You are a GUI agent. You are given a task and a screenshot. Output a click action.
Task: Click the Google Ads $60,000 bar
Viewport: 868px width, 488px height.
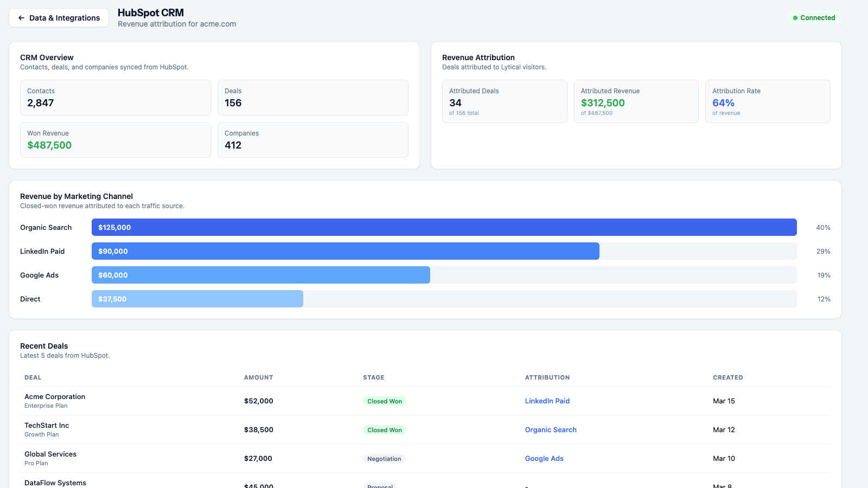(x=260, y=275)
